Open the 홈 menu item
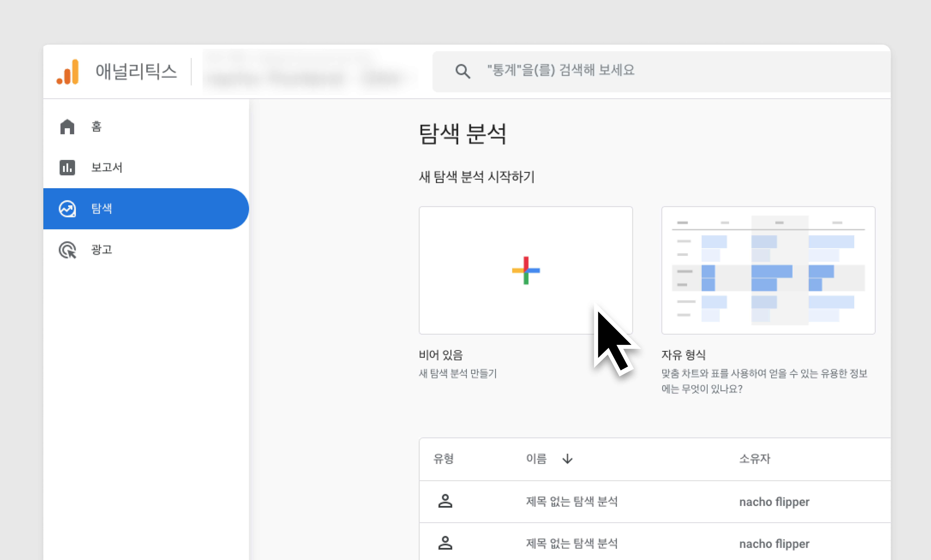The width and height of the screenshot is (931, 560). point(97,126)
